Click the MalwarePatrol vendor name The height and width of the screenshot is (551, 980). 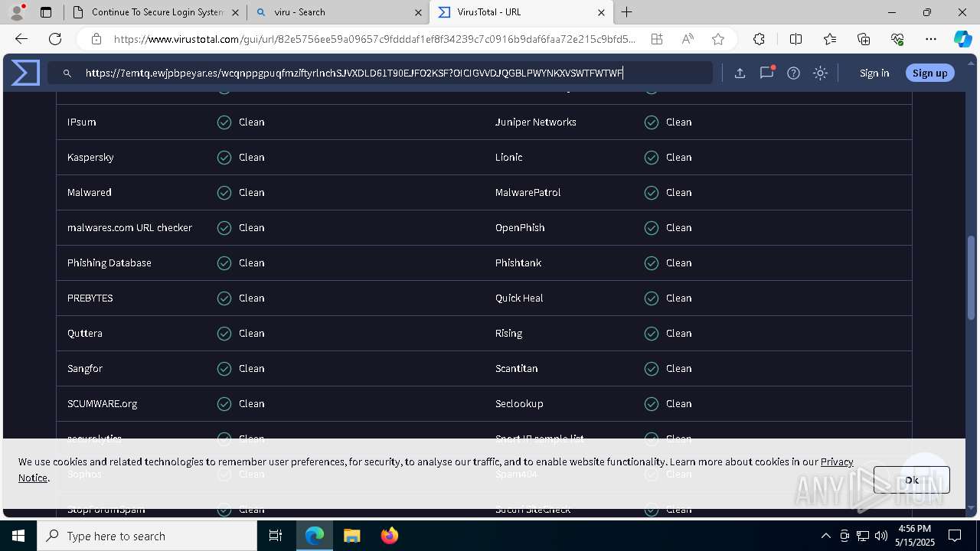click(x=528, y=192)
